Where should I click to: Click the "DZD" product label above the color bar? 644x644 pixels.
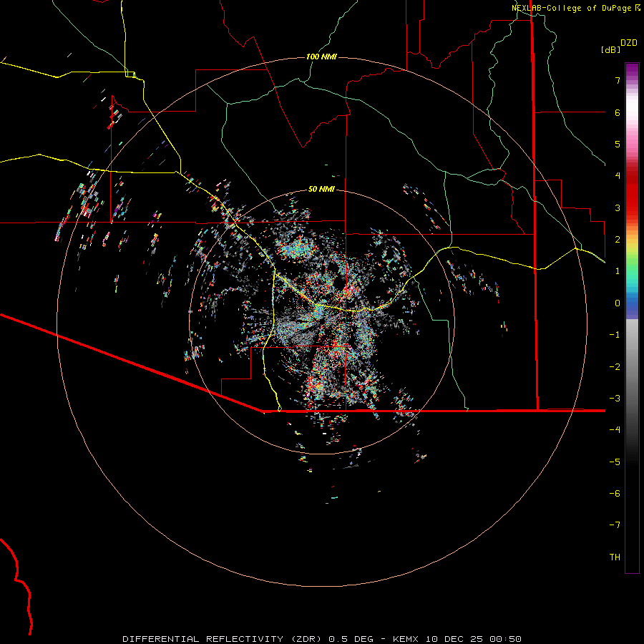click(x=629, y=43)
